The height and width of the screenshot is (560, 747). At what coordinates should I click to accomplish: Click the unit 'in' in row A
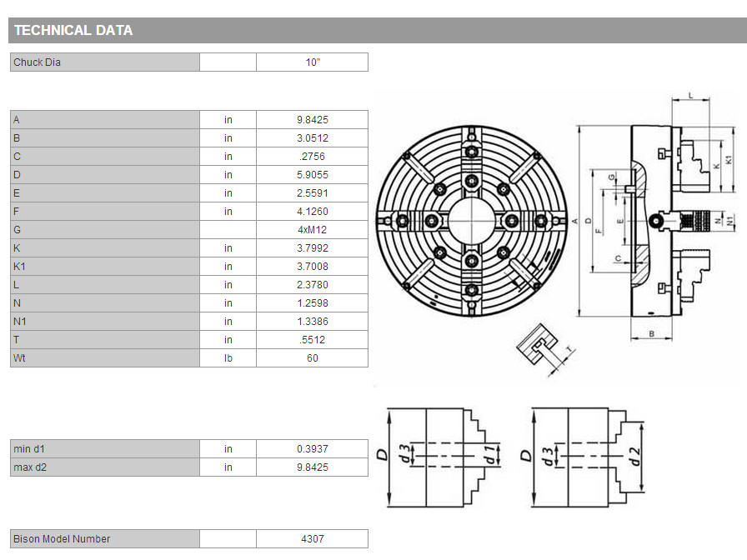coord(228,119)
